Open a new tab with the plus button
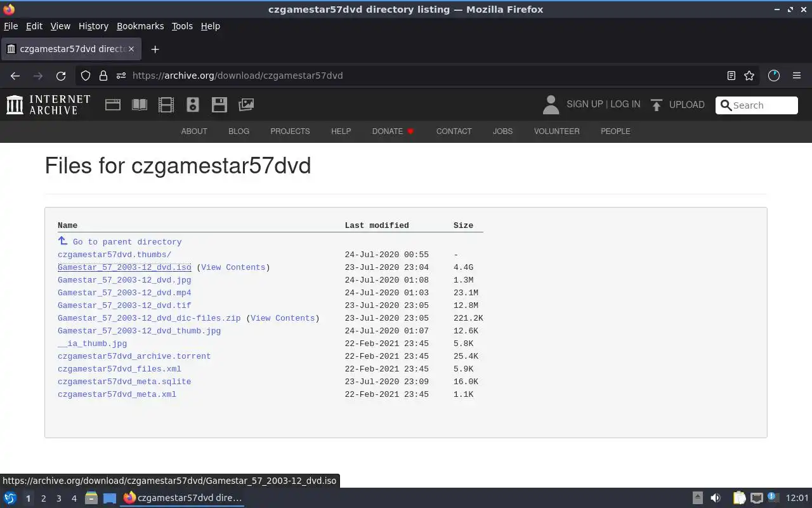Screen dimensions: 812x508 (x=155, y=49)
